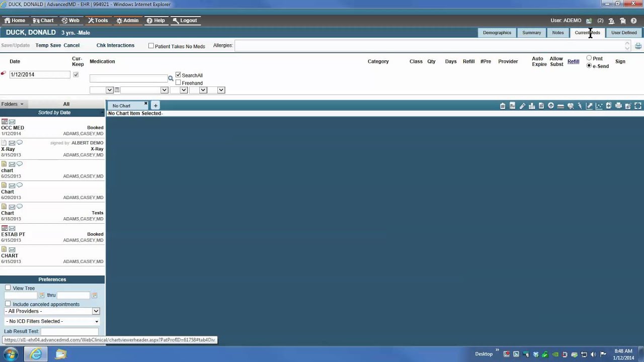Image resolution: width=644 pixels, height=362 pixels.
Task: Switch to the User Defined tab
Action: point(624,33)
